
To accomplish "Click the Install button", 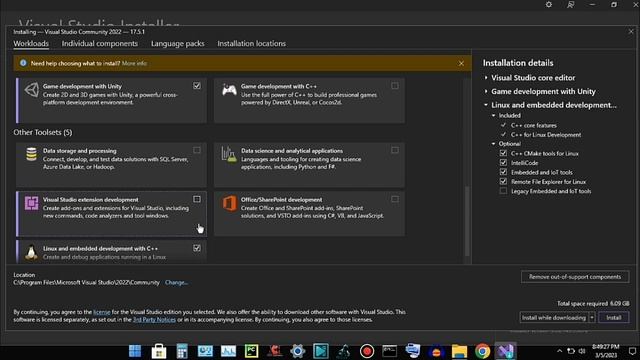I will [x=613, y=318].
